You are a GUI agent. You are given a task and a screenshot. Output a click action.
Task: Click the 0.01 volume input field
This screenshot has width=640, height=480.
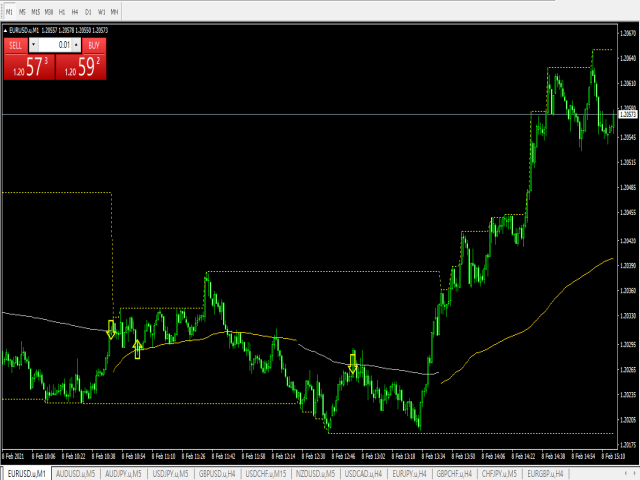[55, 45]
